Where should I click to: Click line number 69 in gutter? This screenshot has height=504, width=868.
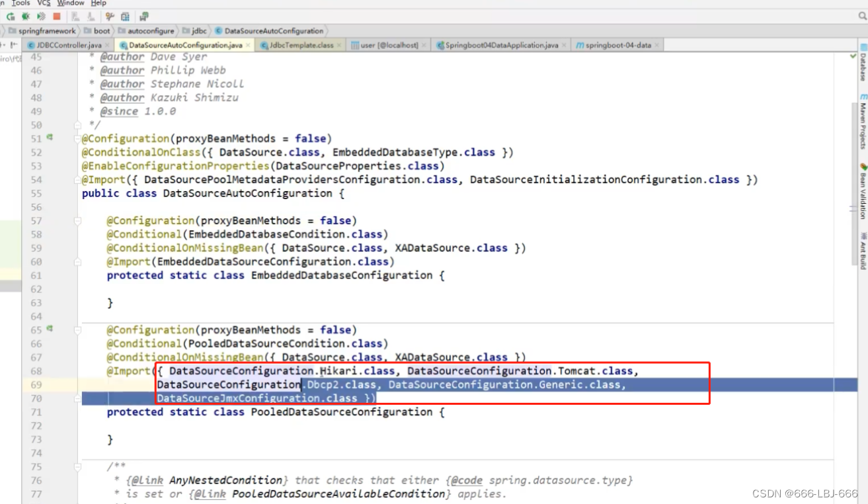pos(36,384)
